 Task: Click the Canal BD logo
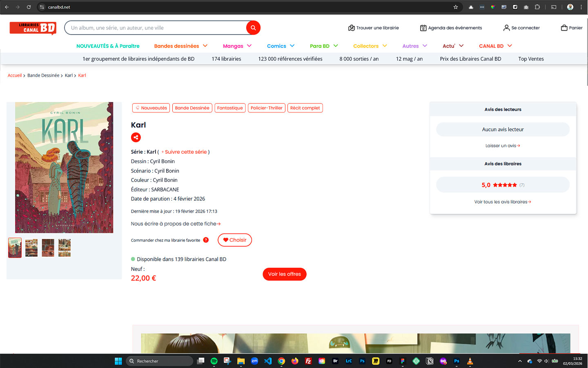coord(33,28)
